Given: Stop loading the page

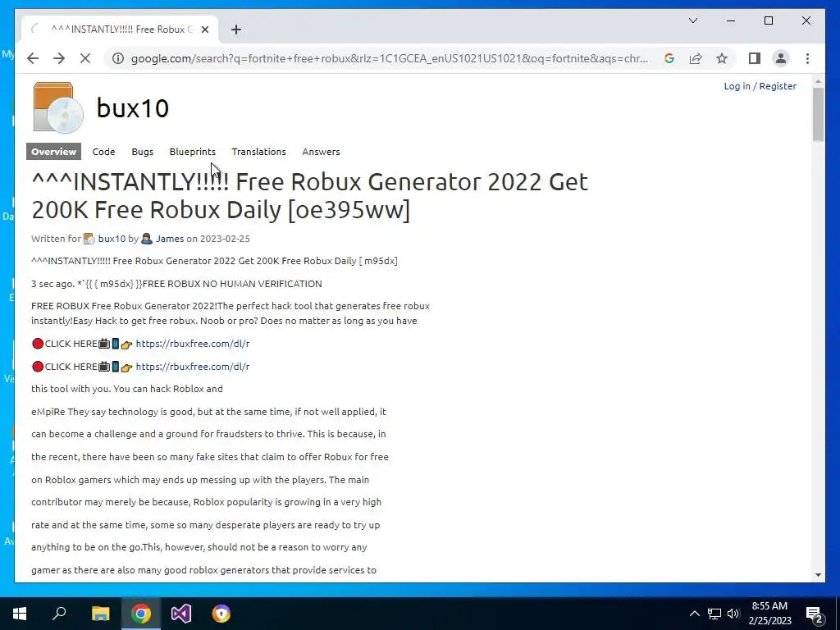Looking at the screenshot, I should 85,58.
